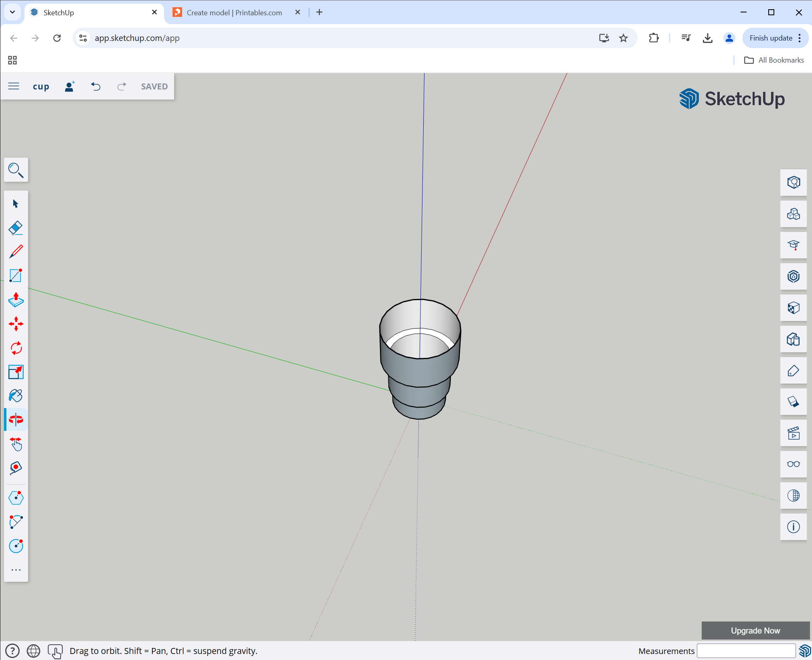Pick the Line pencil tool

(16, 252)
